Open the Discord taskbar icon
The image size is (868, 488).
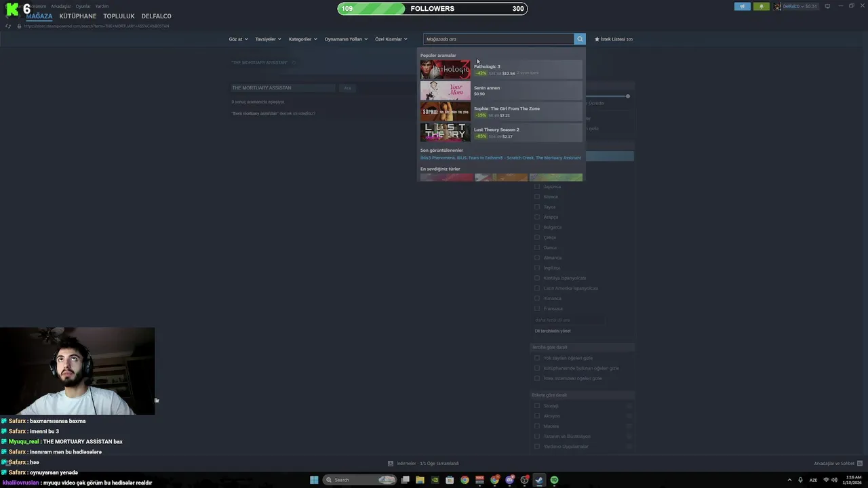509,480
